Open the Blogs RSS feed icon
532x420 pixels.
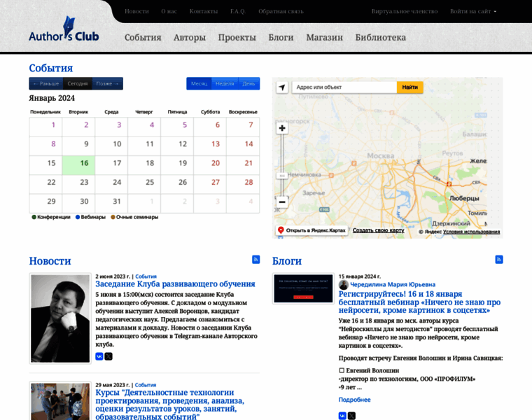[x=499, y=260]
